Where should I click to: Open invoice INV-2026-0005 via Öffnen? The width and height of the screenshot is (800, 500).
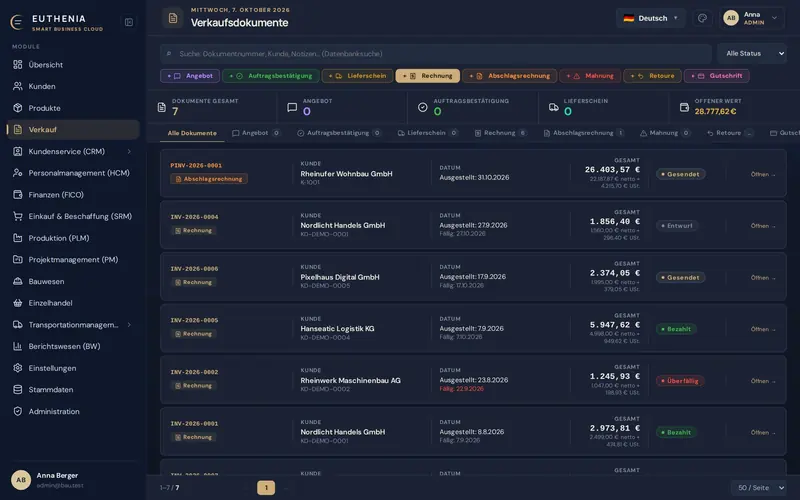pos(763,330)
